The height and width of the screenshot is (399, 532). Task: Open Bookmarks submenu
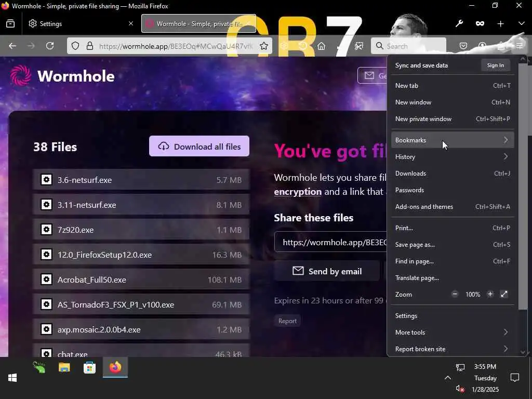click(x=453, y=140)
